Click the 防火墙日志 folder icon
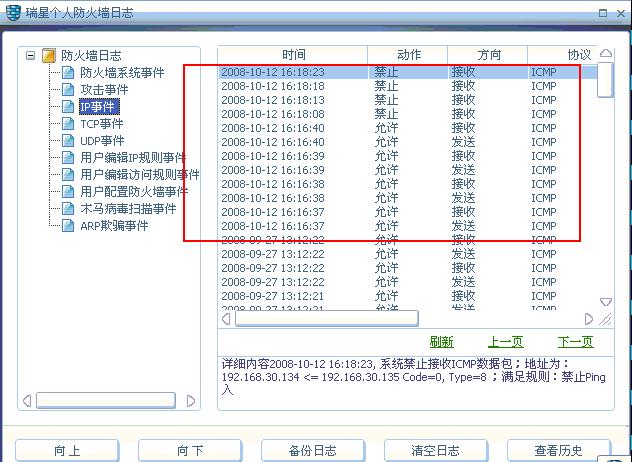The width and height of the screenshot is (632, 462). pos(49,55)
